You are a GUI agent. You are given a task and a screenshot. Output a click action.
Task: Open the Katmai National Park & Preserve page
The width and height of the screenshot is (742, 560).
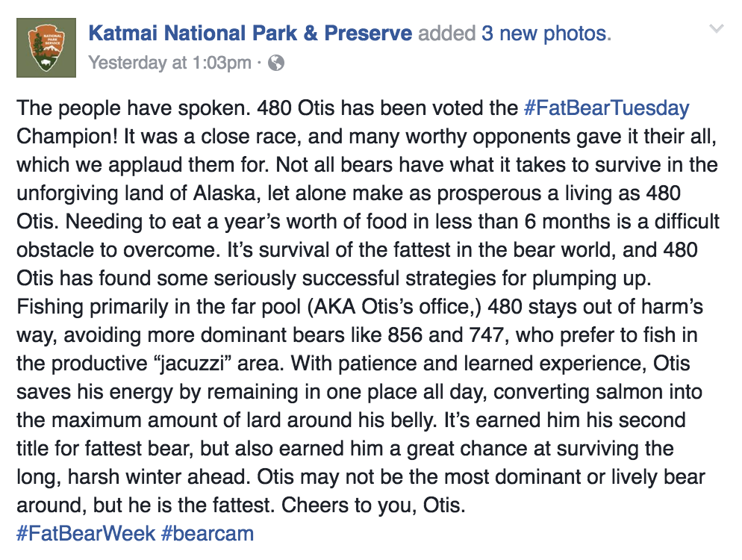(x=250, y=34)
